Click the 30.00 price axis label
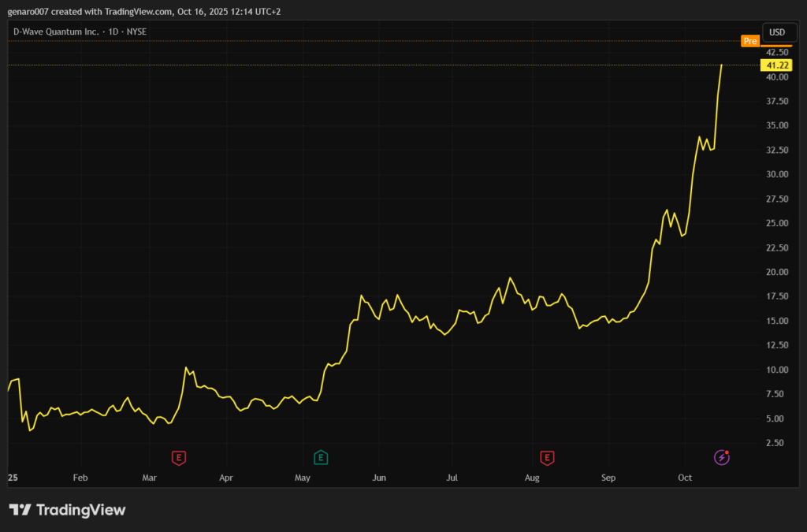This screenshot has width=807, height=532. tap(776, 175)
